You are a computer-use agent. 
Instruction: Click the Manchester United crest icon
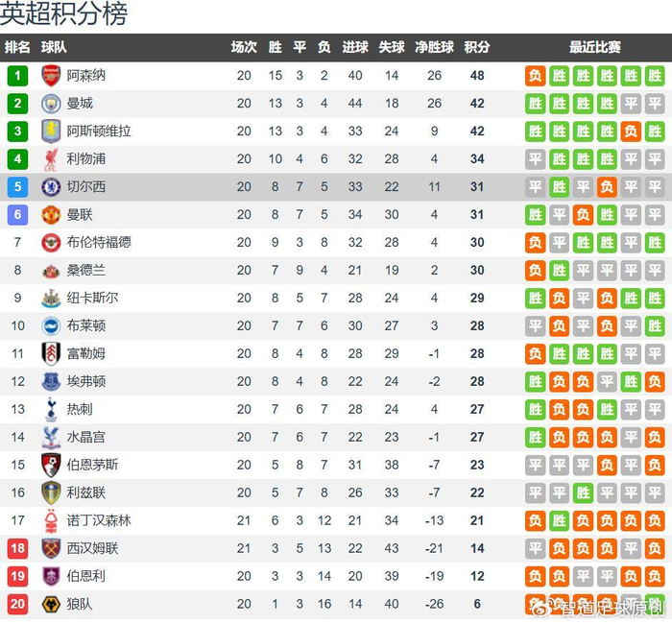click(51, 215)
